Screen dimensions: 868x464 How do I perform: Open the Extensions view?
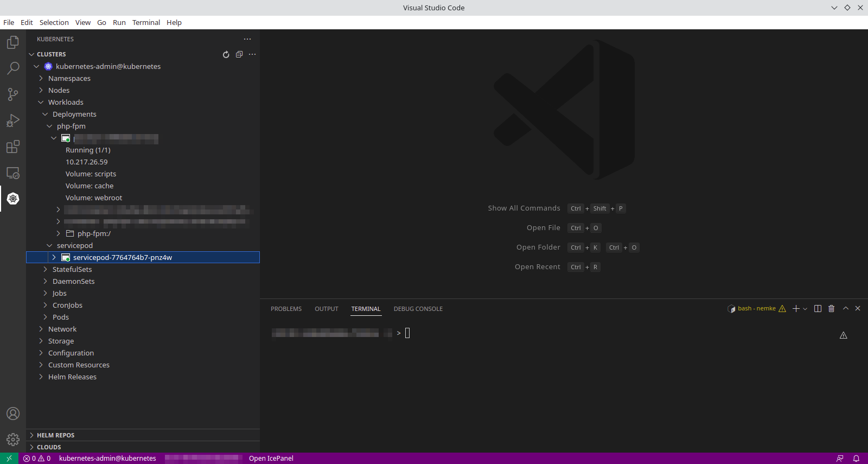coord(13,147)
